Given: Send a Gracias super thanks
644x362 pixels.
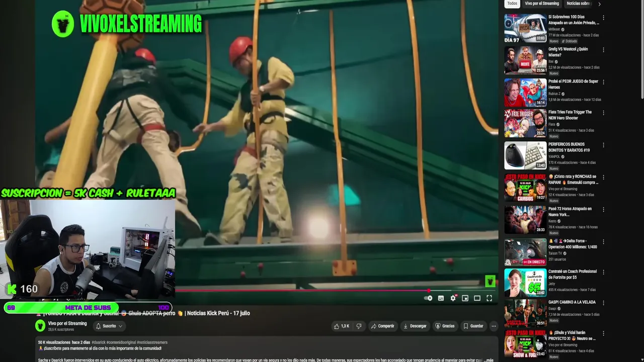Looking at the screenshot, I should [x=445, y=326].
